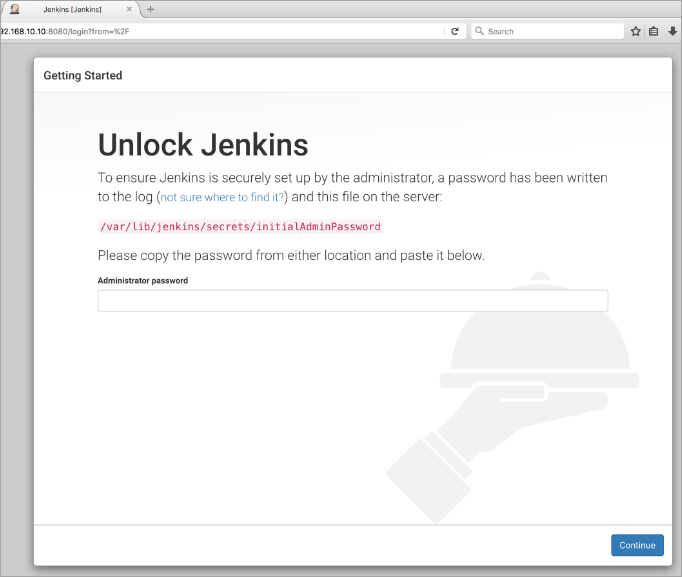Viewport: 682px width, 577px height.
Task: Click the search magnifier icon
Action: coord(479,31)
